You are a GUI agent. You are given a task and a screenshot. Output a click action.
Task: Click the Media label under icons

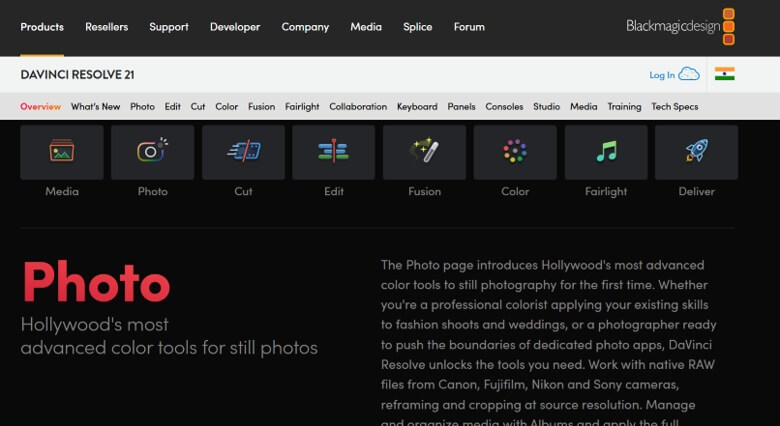click(x=62, y=191)
